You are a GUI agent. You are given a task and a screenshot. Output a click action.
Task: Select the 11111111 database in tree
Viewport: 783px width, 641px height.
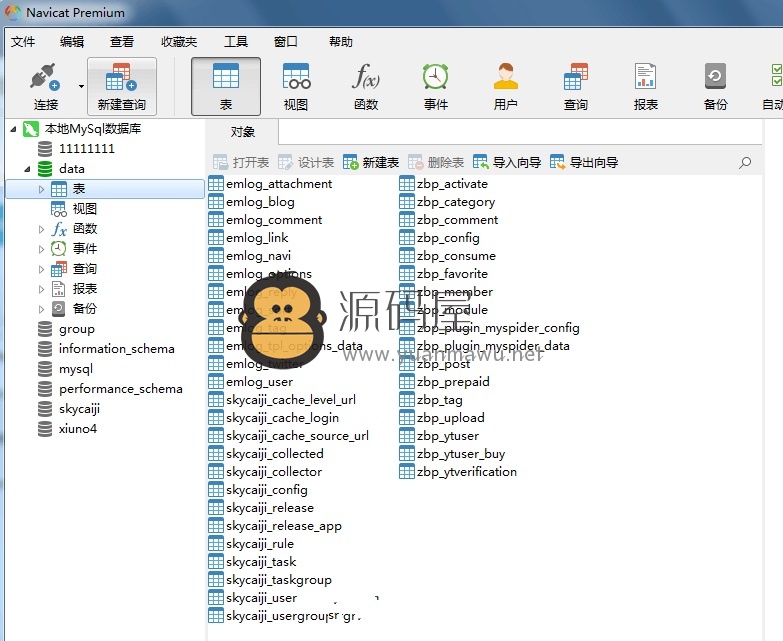pos(76,149)
